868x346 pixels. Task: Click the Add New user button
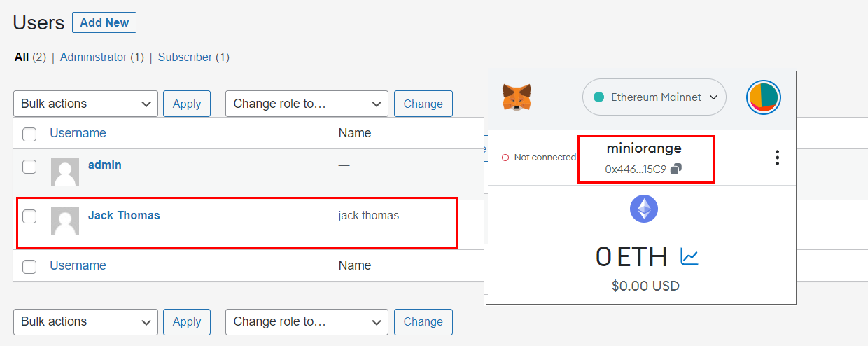(104, 22)
